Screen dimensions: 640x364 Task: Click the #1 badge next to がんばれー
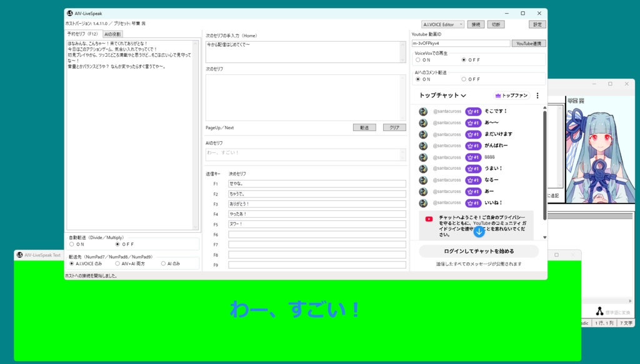[x=473, y=145]
